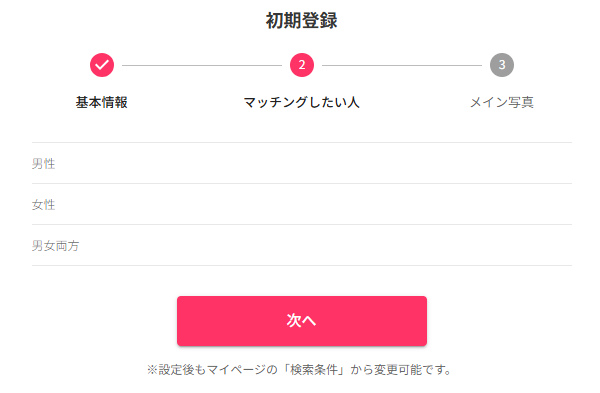Screen dimensions: 600x393
Task: Select the 女性 option
Action: (302, 204)
